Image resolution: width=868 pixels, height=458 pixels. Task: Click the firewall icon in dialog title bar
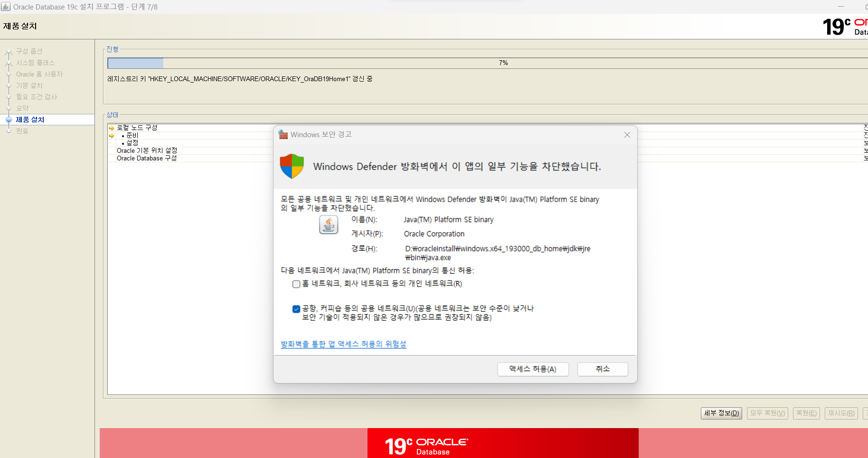(283, 135)
